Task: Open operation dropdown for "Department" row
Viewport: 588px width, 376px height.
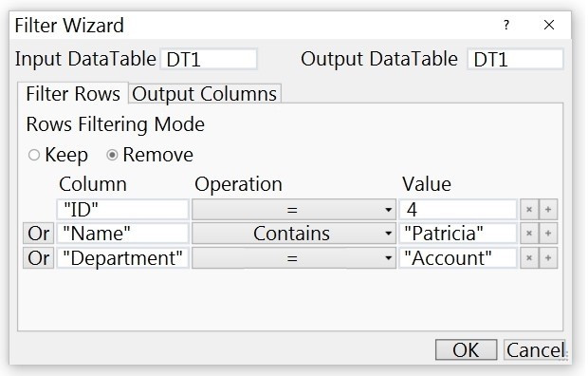Action: pyautogui.click(x=294, y=258)
